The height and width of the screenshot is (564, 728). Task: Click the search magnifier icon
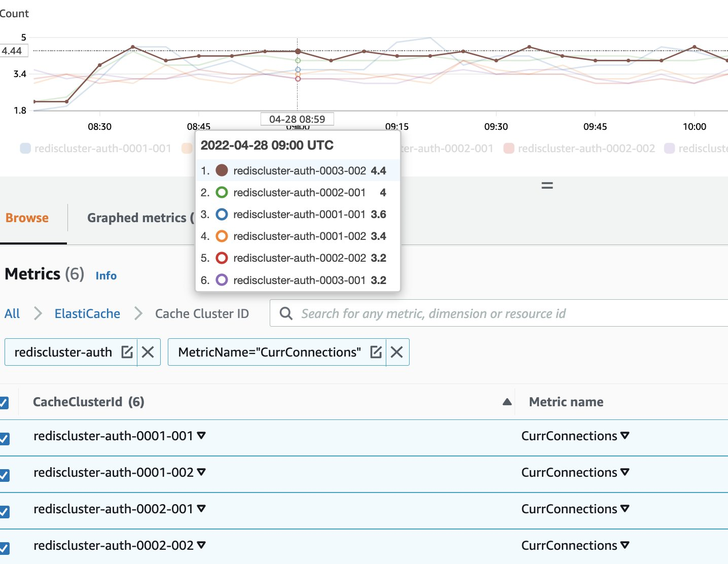286,313
